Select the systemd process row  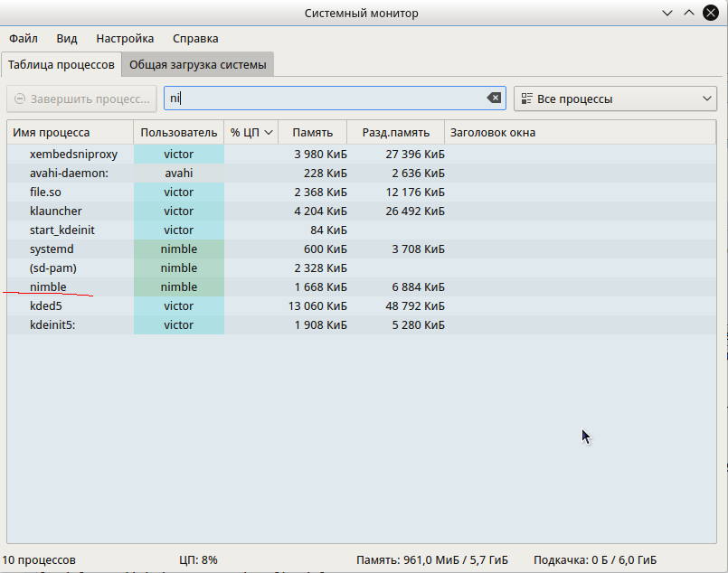coord(361,249)
